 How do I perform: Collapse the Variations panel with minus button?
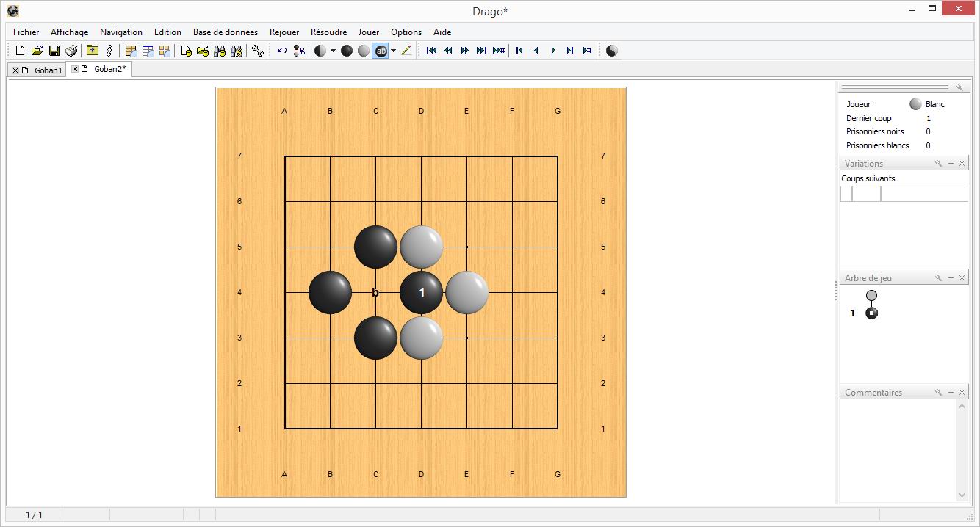(951, 164)
